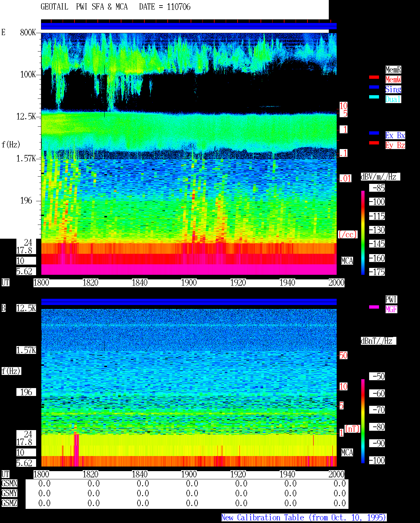Click the 1900 tick under E panel
This screenshot has width=420, height=523.
click(189, 282)
